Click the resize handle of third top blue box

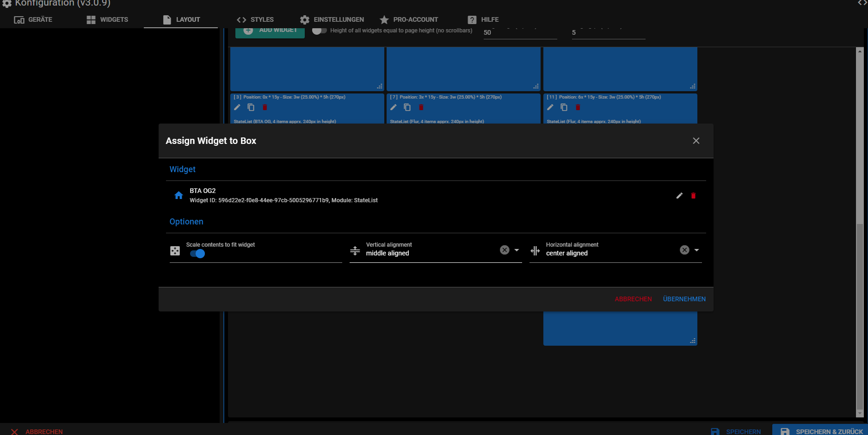point(693,87)
